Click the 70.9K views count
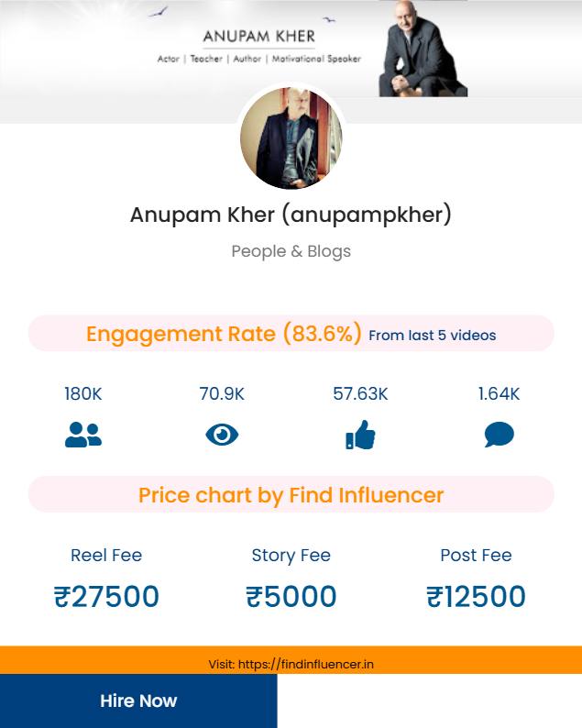Viewport: 582px width, 728px height. click(222, 393)
